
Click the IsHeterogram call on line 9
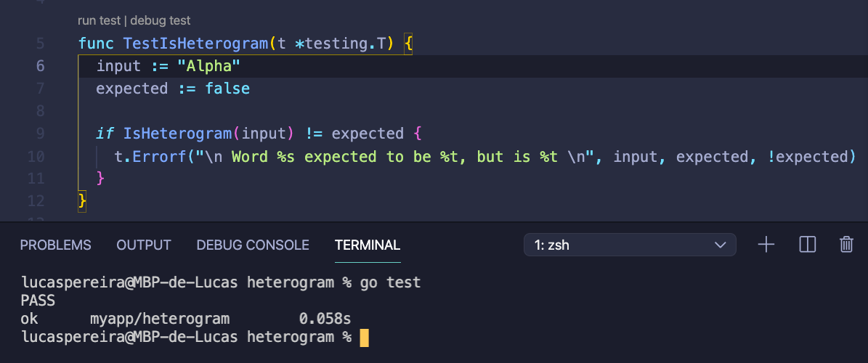pyautogui.click(x=177, y=134)
